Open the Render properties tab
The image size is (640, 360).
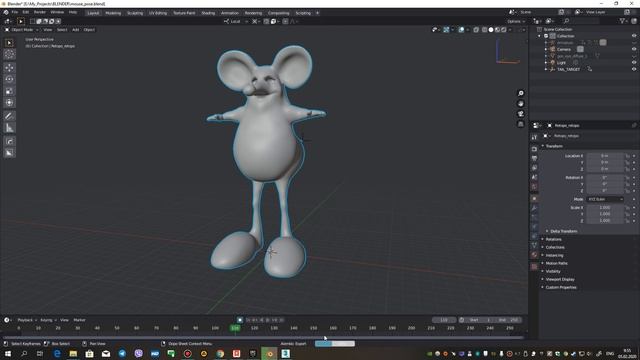tap(534, 149)
